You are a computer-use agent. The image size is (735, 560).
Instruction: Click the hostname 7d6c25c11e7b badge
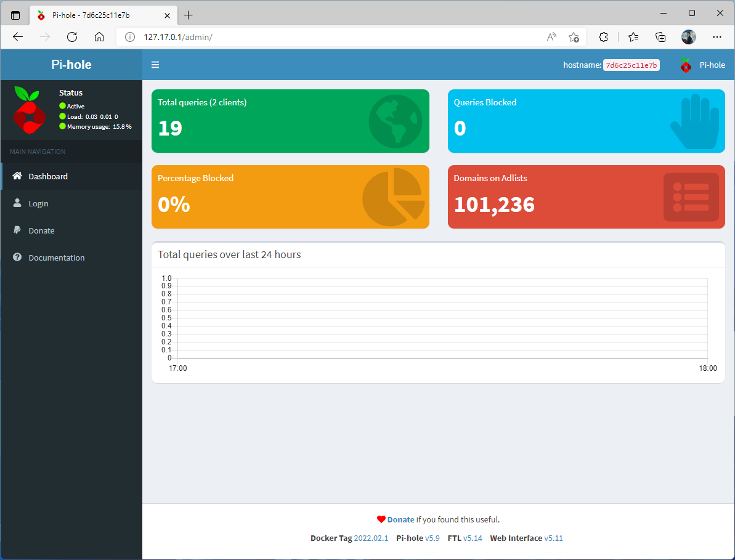631,65
